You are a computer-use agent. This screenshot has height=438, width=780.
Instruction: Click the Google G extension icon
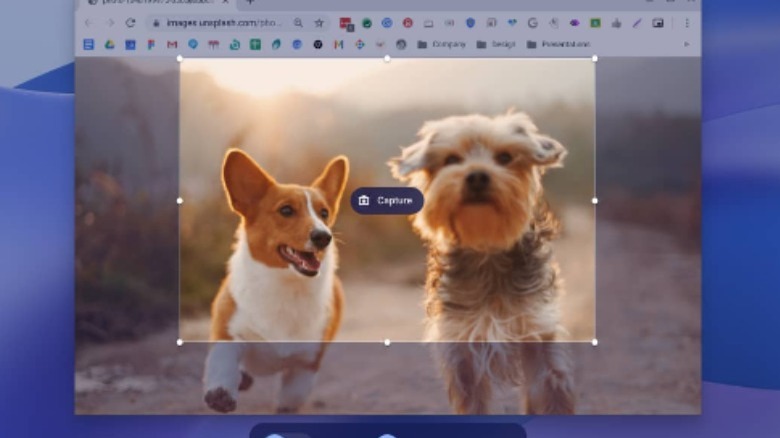click(x=532, y=23)
